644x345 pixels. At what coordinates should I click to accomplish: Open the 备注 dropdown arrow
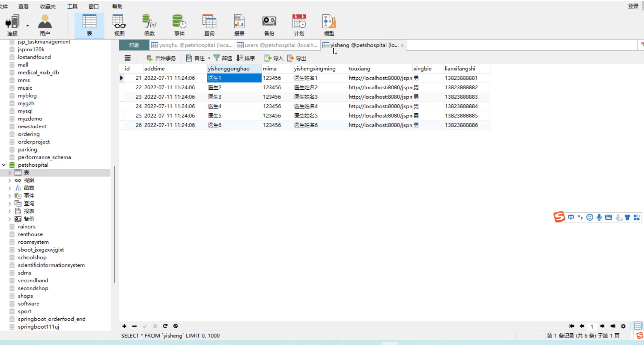[209, 58]
